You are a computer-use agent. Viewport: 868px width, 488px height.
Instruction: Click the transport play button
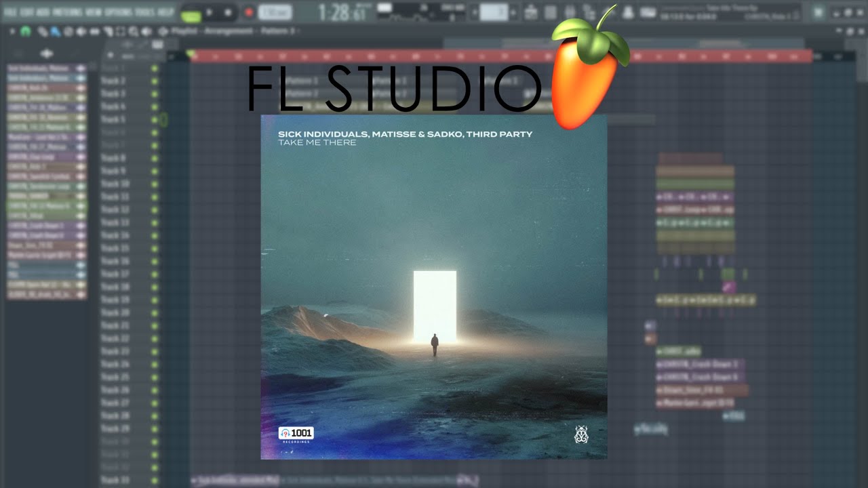click(x=210, y=12)
